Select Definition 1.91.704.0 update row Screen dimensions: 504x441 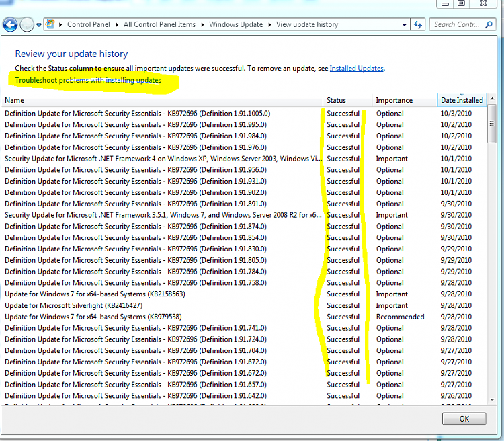(x=244, y=351)
